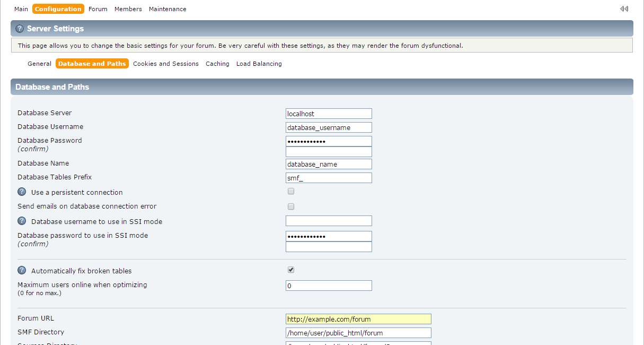
Task: Select the Configuration menu button
Action: [x=58, y=8]
